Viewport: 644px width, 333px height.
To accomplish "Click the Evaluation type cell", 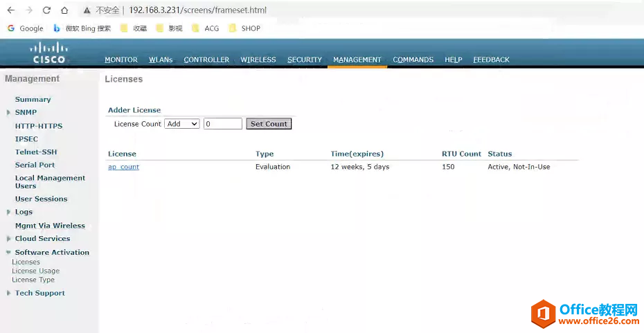I will (x=273, y=167).
